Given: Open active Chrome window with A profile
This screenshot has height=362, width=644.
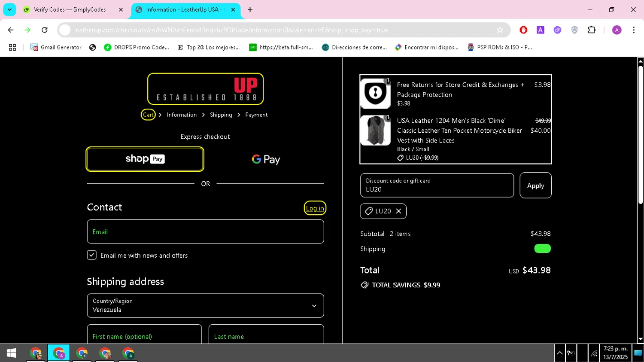Looking at the screenshot, I should 59,353.
